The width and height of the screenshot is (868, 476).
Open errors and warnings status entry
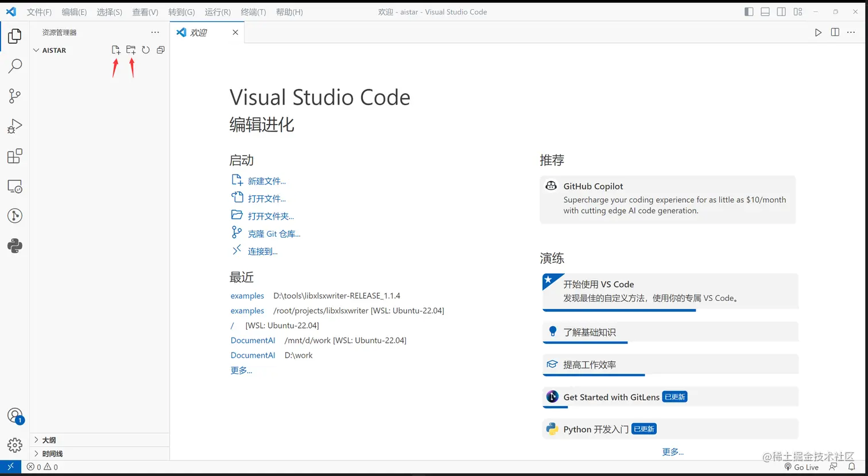[42, 467]
